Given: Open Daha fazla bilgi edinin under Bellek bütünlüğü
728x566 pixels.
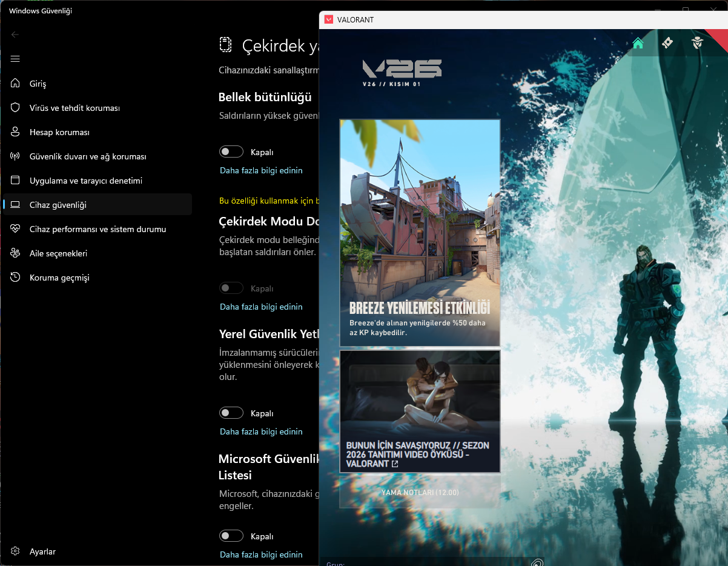Looking at the screenshot, I should (x=261, y=170).
